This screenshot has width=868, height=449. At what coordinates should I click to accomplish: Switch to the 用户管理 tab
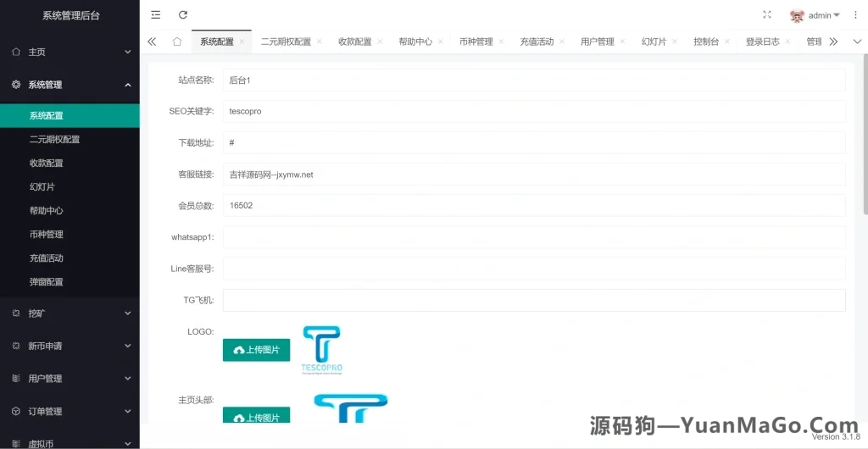click(598, 42)
